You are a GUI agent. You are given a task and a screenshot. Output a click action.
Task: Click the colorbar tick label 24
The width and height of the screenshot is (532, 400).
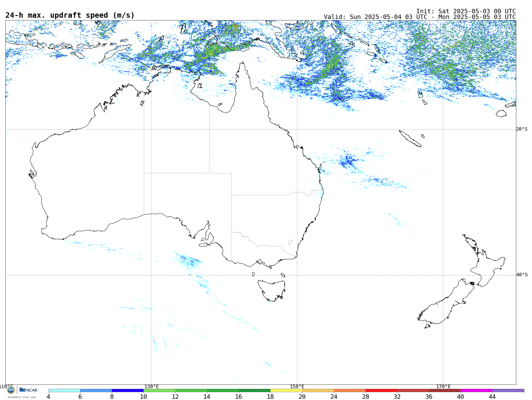point(334,397)
